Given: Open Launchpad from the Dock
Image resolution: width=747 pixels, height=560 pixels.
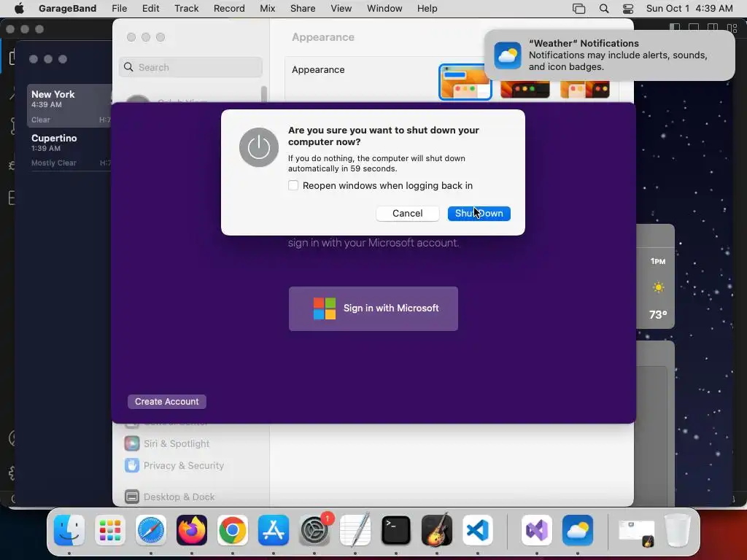Looking at the screenshot, I should coord(110,530).
